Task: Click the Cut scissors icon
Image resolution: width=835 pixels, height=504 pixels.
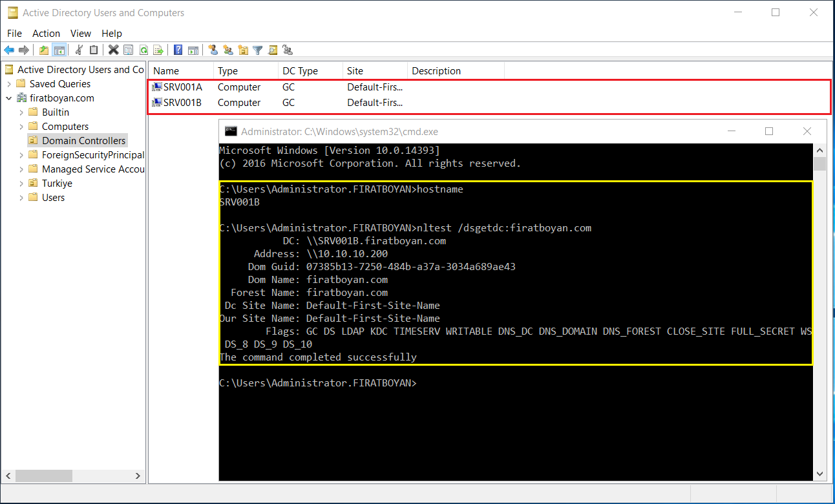Action: [x=79, y=50]
